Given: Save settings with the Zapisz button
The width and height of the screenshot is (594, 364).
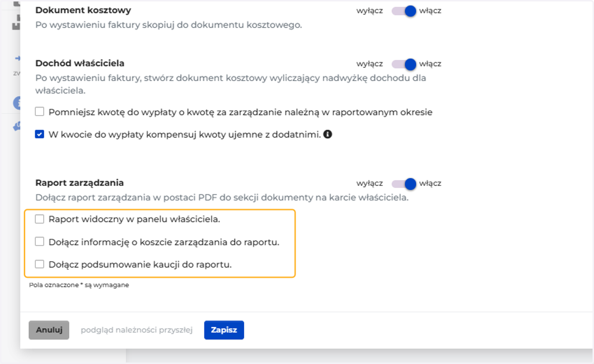Looking at the screenshot, I should [224, 330].
